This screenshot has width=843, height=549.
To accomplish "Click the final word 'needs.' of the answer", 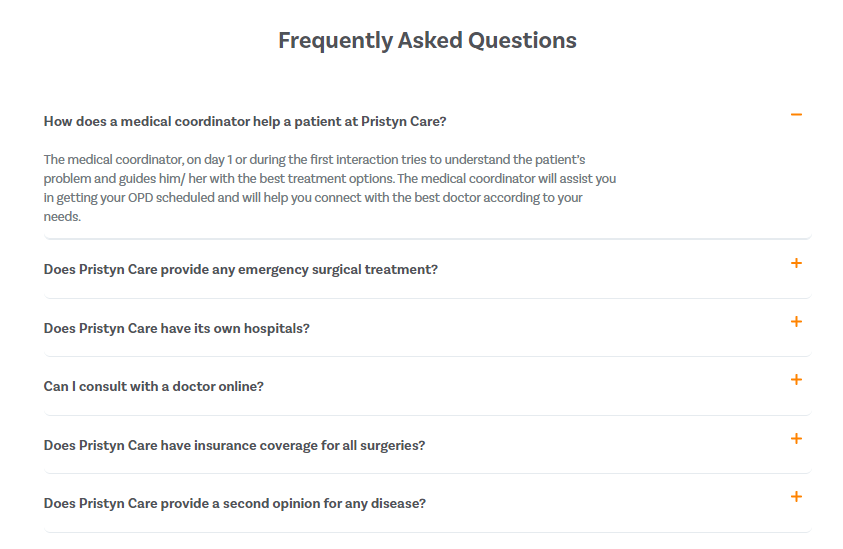I will tap(62, 217).
